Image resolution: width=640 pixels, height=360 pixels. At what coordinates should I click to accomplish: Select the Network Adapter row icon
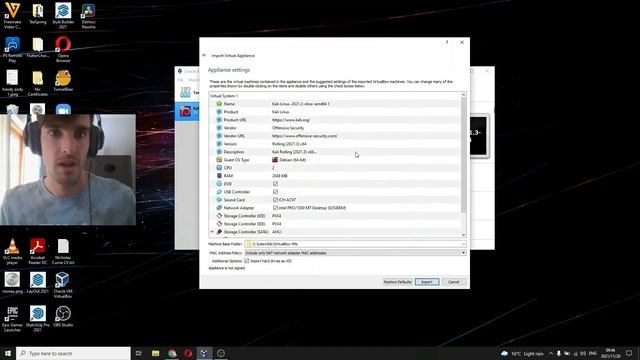tap(219, 208)
